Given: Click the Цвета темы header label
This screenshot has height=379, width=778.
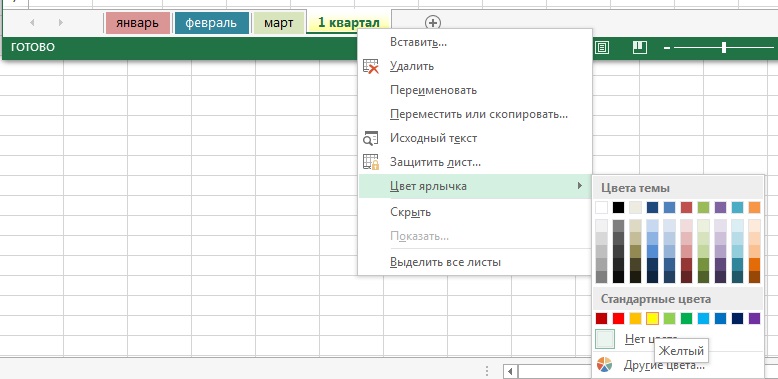Looking at the screenshot, I should (635, 189).
